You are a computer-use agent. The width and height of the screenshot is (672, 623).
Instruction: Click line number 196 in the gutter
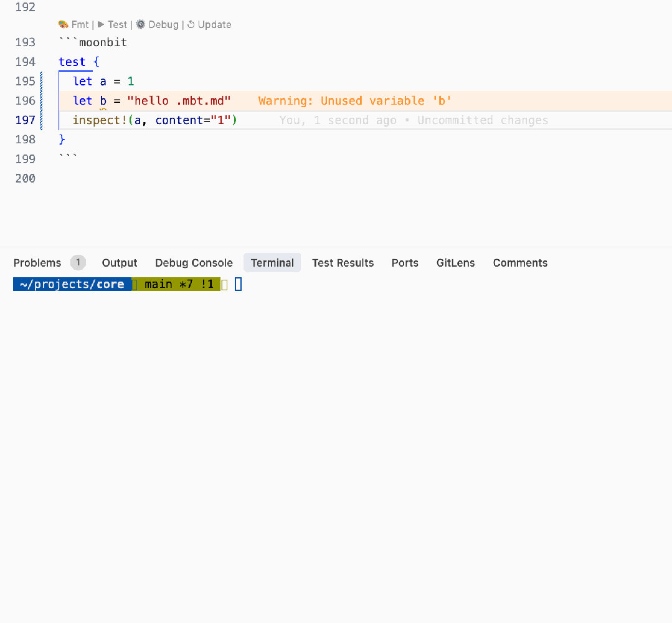click(26, 101)
